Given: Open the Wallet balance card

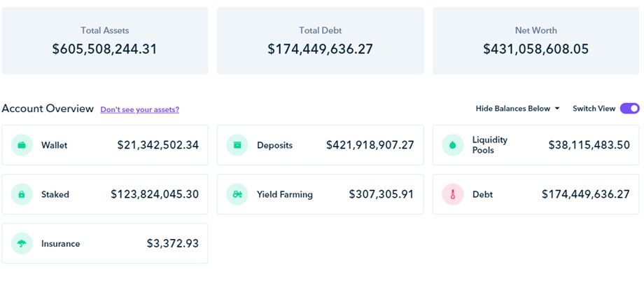Looking at the screenshot, I should 105,145.
